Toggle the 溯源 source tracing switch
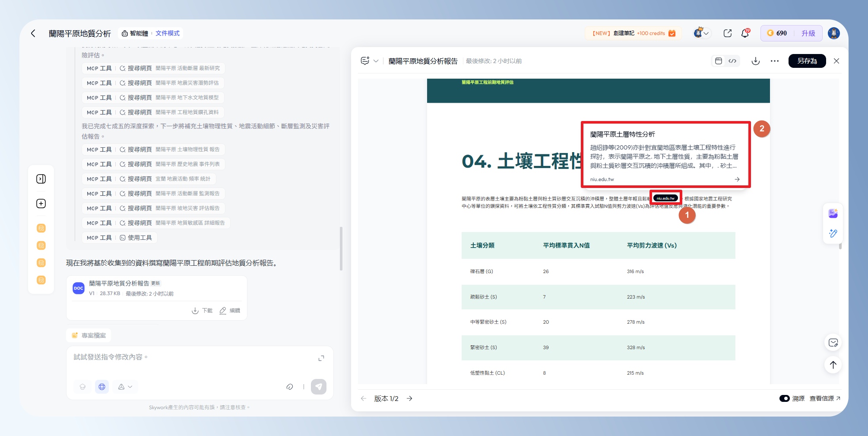The image size is (868, 436). point(784,398)
